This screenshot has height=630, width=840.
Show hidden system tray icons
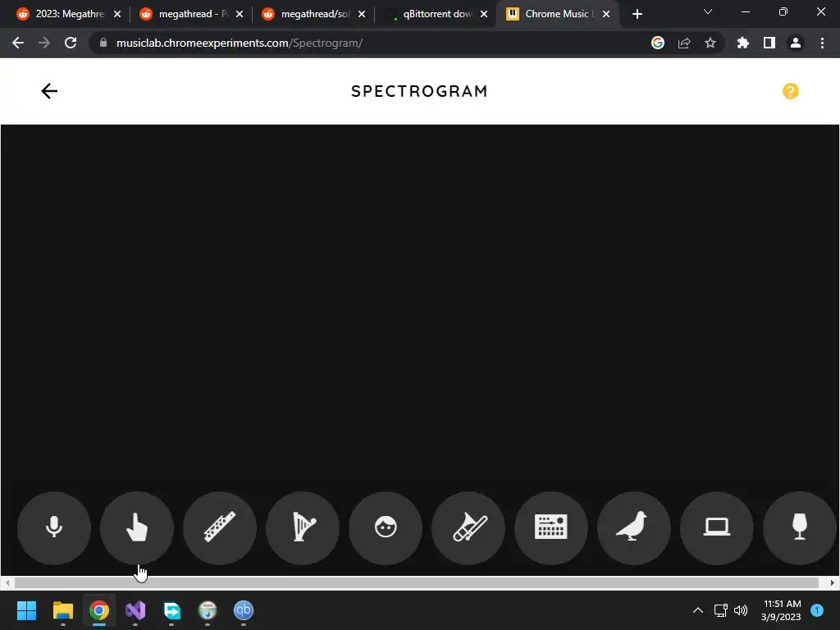(x=698, y=610)
